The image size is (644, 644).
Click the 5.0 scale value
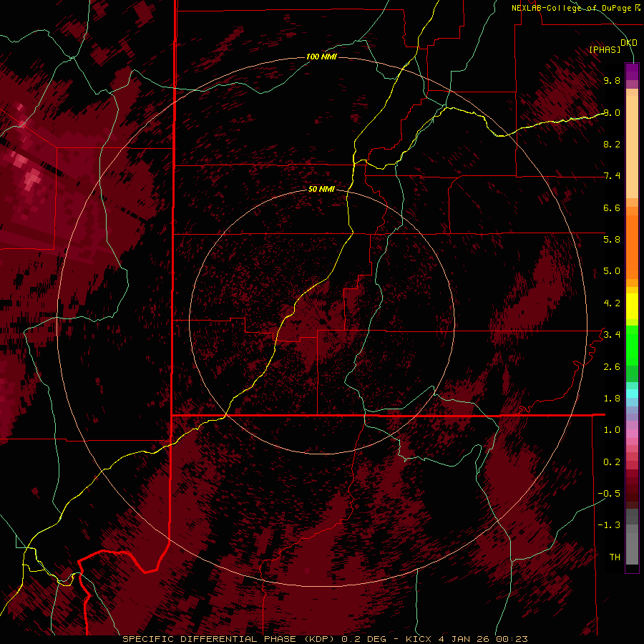click(x=612, y=271)
